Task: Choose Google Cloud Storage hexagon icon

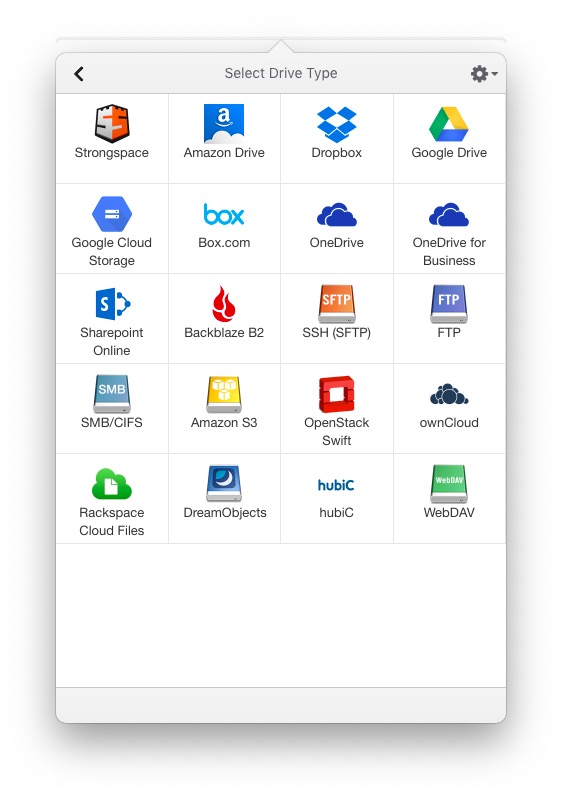Action: (x=112, y=214)
